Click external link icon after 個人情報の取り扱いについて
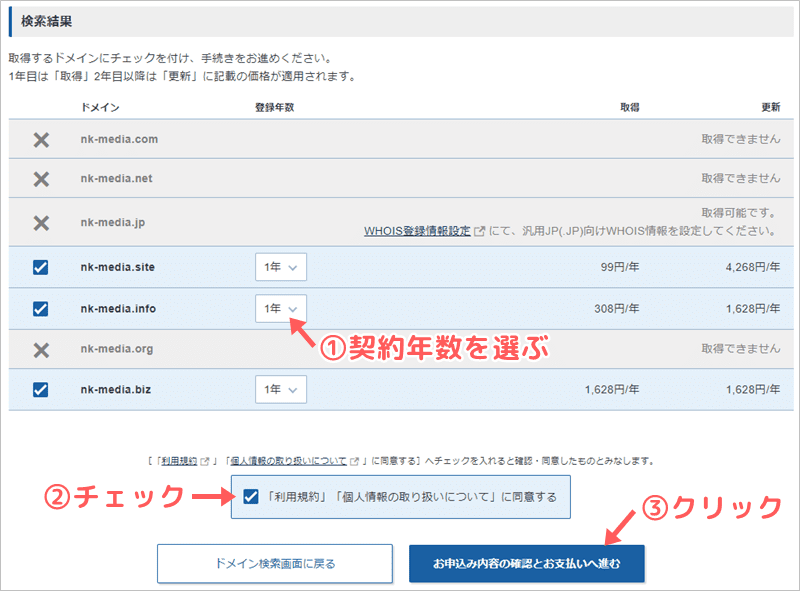The height and width of the screenshot is (591, 800). 354,462
